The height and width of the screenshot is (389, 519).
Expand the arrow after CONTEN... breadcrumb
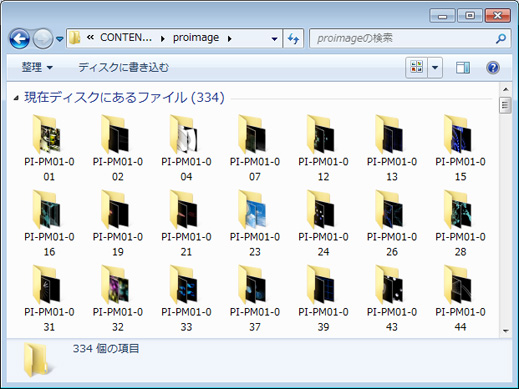[x=163, y=39]
